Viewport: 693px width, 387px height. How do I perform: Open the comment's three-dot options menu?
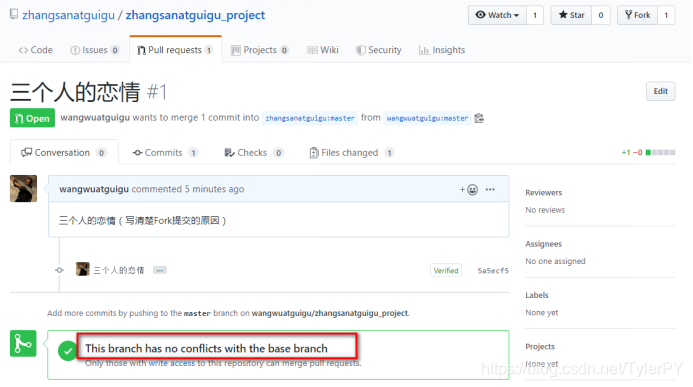(x=490, y=190)
